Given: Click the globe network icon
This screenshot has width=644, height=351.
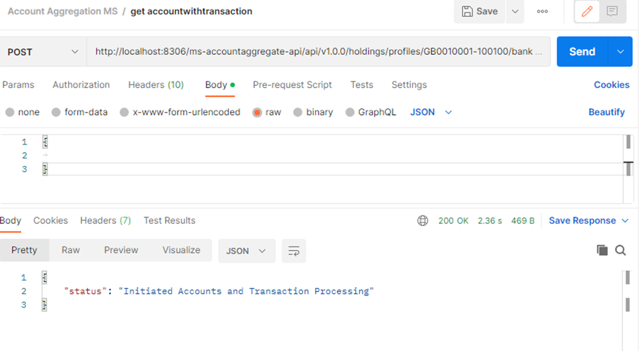Looking at the screenshot, I should click(x=423, y=221).
